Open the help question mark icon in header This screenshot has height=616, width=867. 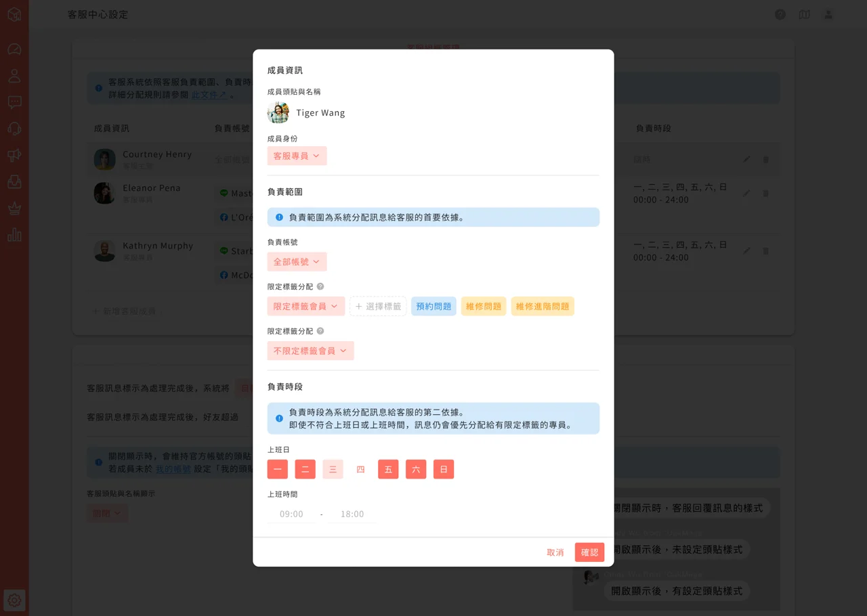click(x=780, y=14)
